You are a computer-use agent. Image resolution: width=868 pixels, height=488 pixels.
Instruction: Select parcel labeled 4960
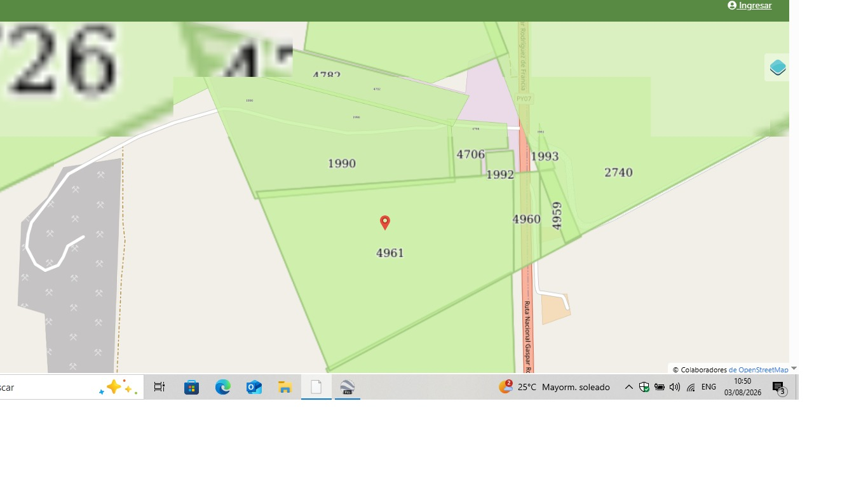526,219
